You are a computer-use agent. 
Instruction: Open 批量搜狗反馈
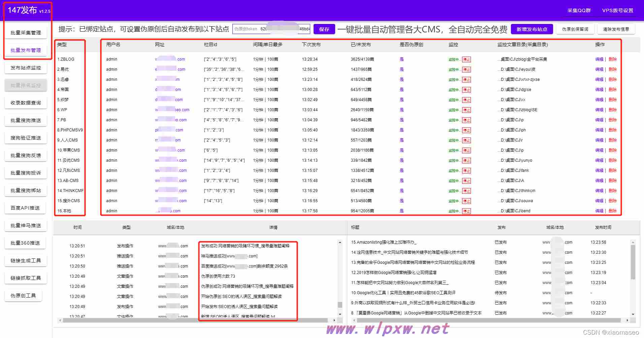(26, 155)
